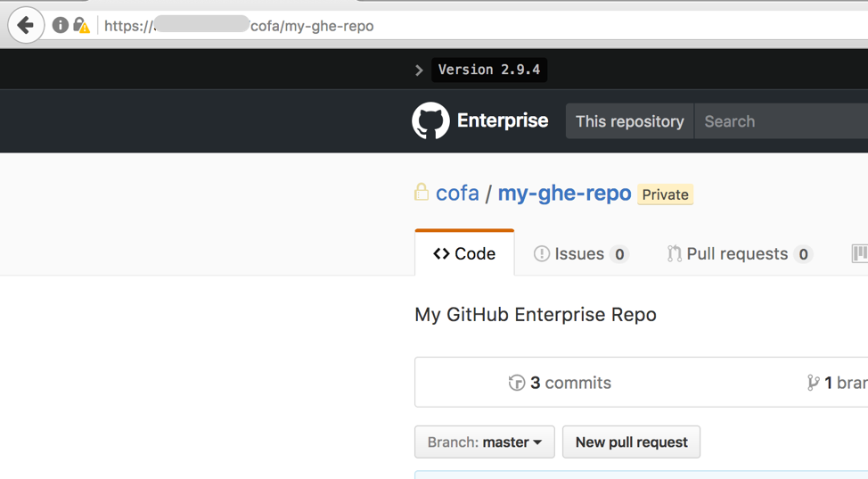This screenshot has height=479, width=868.
Task: Switch to the Code tab
Action: (464, 252)
